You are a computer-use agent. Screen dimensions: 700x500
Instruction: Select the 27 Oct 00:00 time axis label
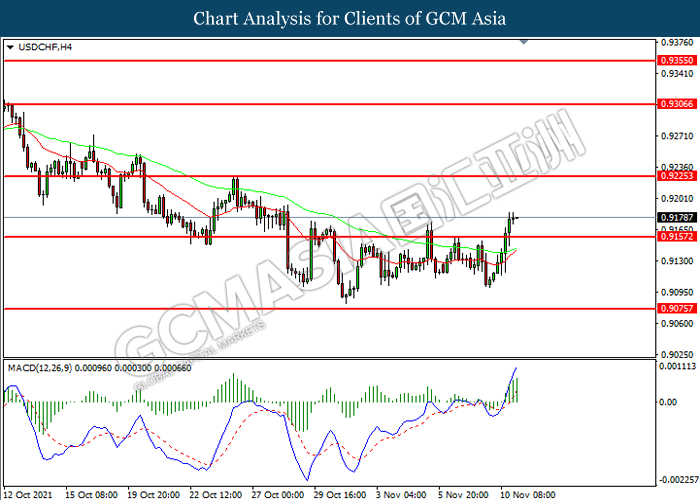278,493
